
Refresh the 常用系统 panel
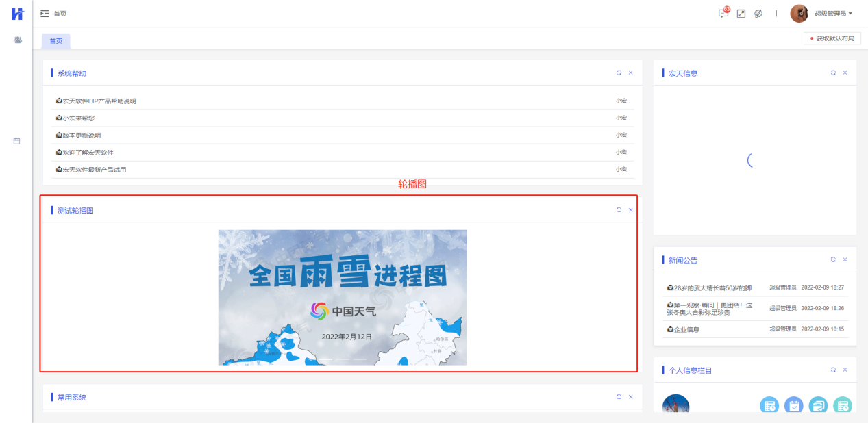[x=619, y=396]
